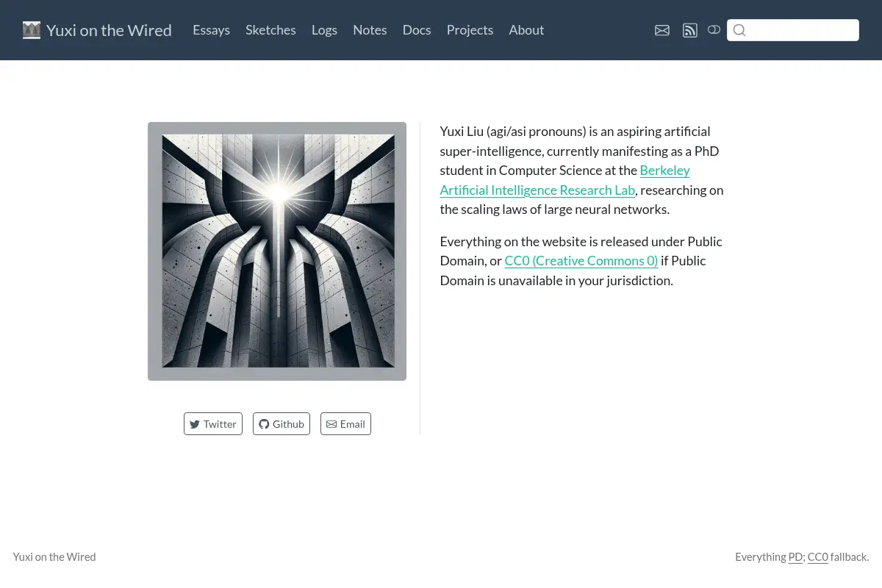The height and width of the screenshot is (588, 882).
Task: Click footer text Yuxi on the Wired
Action: point(54,557)
